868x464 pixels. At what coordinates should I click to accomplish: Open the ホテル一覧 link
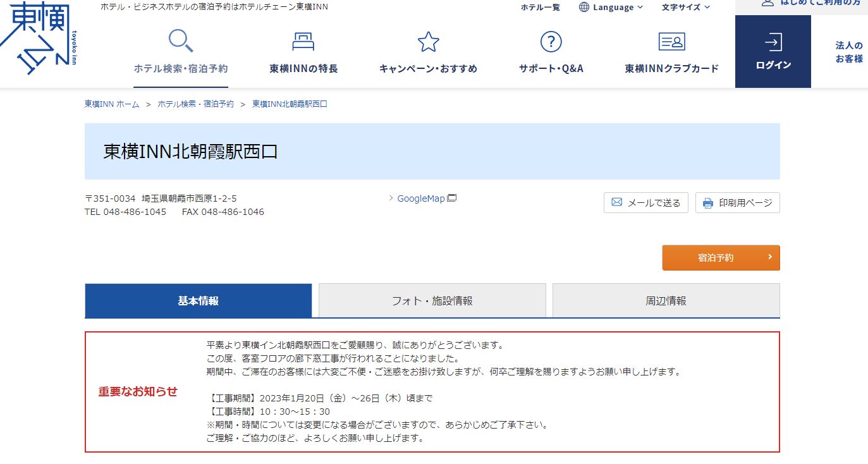(541, 7)
